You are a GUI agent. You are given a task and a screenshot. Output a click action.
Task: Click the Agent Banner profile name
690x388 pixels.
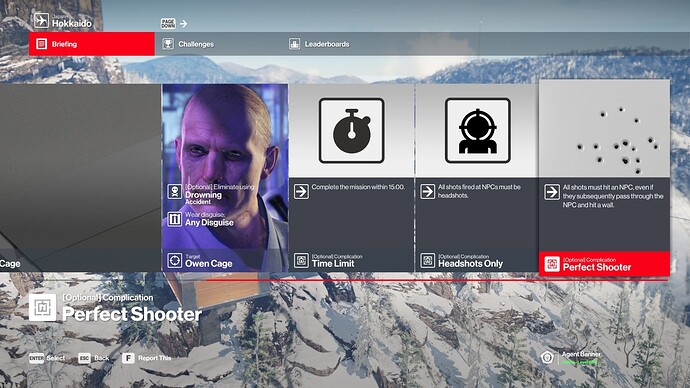pyautogui.click(x=581, y=354)
